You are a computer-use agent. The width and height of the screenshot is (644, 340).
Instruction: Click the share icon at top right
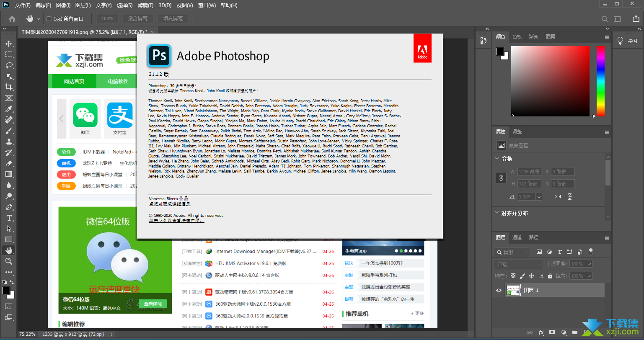click(x=636, y=18)
